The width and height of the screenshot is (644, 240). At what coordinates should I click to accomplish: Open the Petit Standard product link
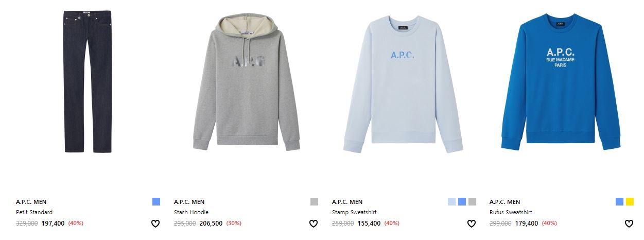click(x=34, y=212)
